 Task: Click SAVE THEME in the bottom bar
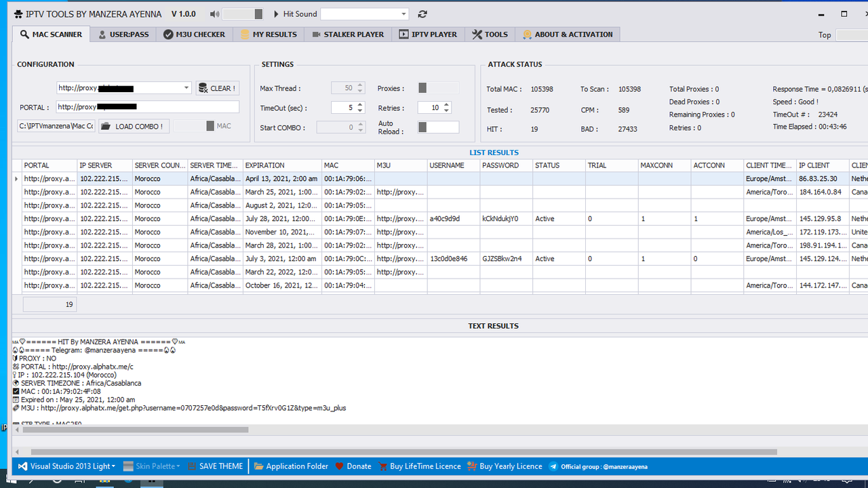click(215, 466)
